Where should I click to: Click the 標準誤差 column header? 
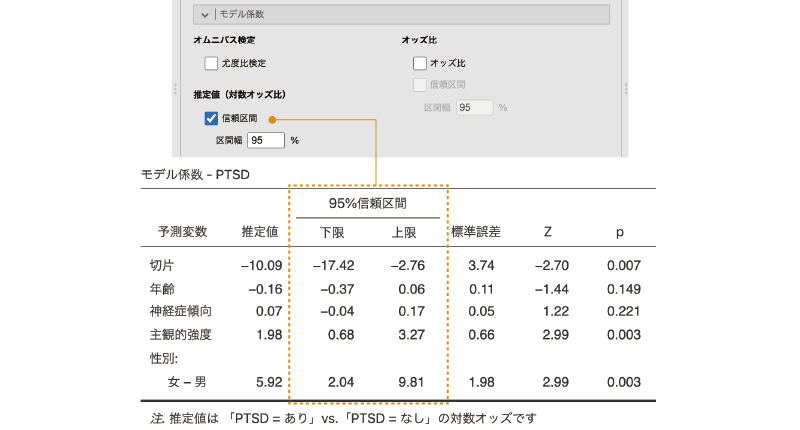[476, 232]
